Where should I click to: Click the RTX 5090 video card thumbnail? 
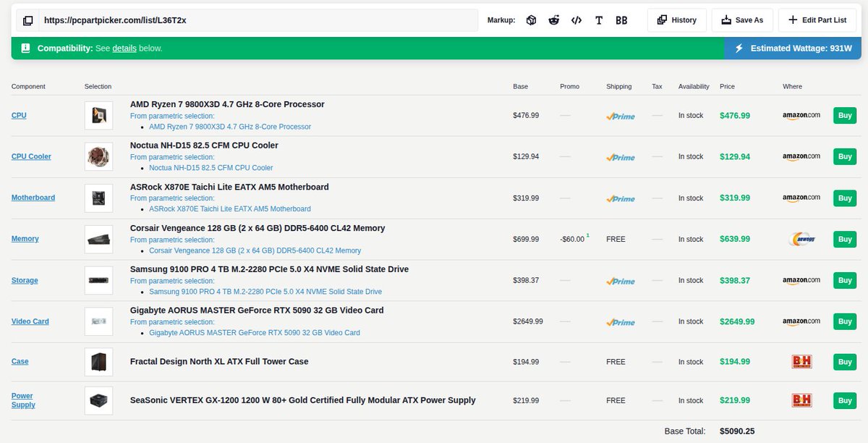[98, 321]
